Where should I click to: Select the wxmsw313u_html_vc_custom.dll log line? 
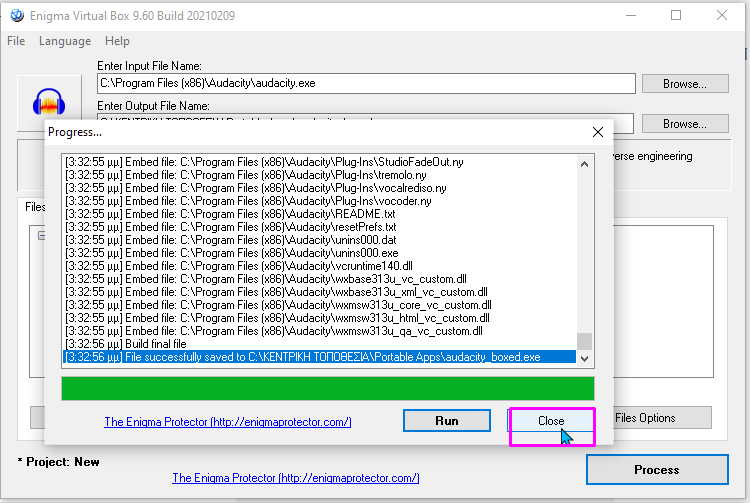320,318
